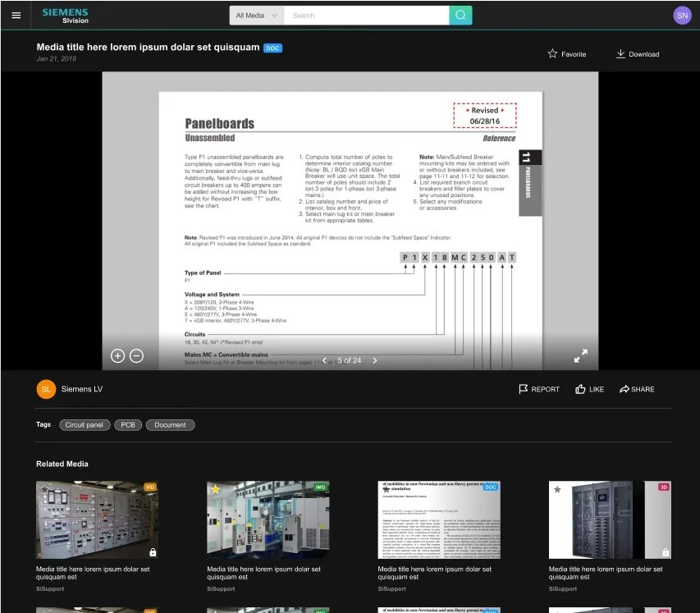Click SiSupport under the DOC card
Image resolution: width=700 pixels, height=613 pixels.
point(392,589)
